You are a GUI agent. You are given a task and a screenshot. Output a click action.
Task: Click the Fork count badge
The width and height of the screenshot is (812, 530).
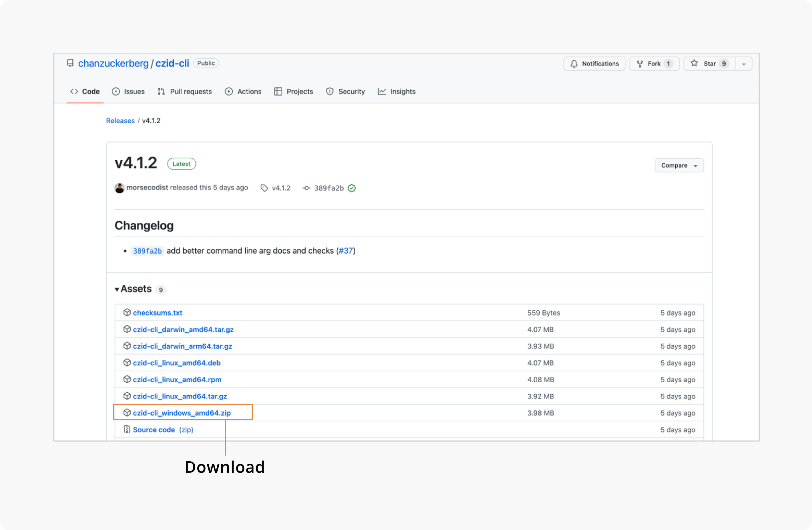pyautogui.click(x=668, y=64)
